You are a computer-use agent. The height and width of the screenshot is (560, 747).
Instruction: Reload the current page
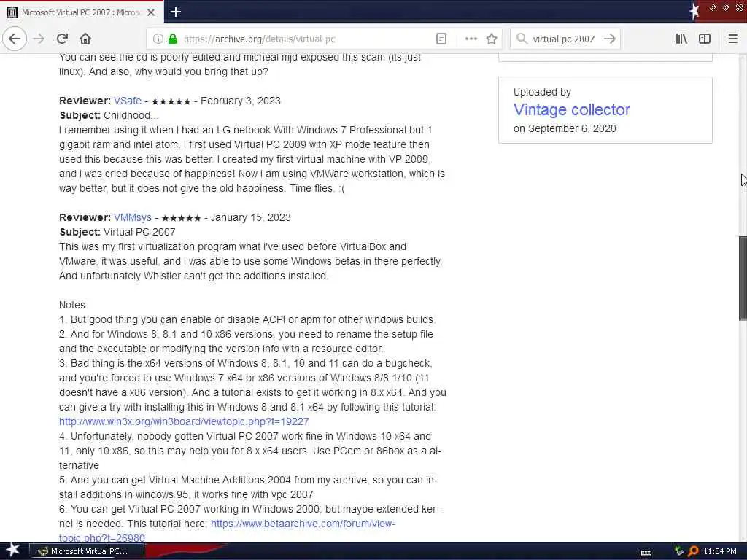62,39
